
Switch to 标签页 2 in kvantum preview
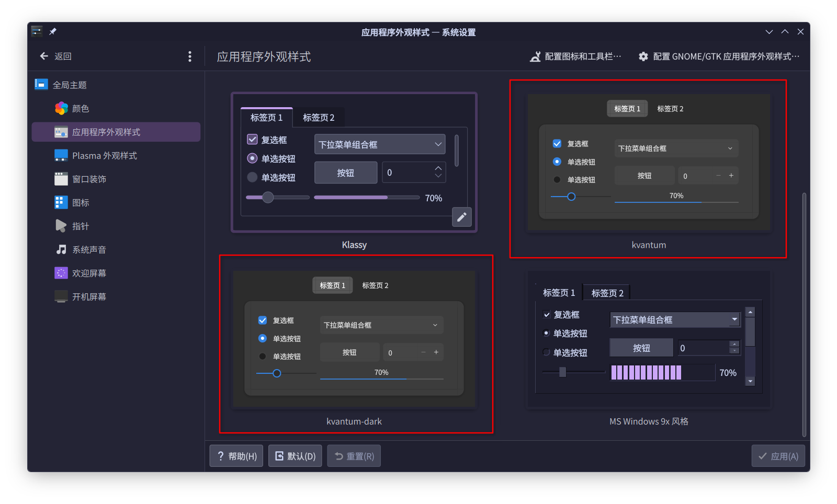pyautogui.click(x=670, y=109)
